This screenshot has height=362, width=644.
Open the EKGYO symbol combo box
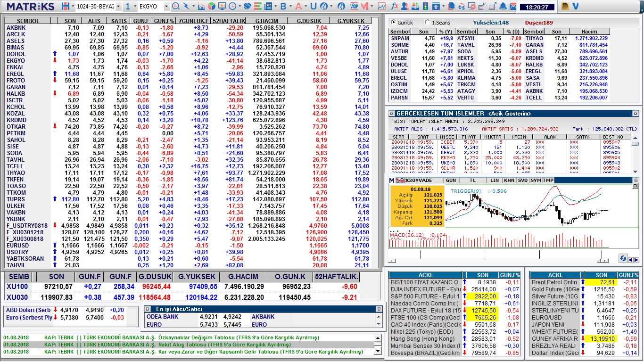(x=154, y=7)
